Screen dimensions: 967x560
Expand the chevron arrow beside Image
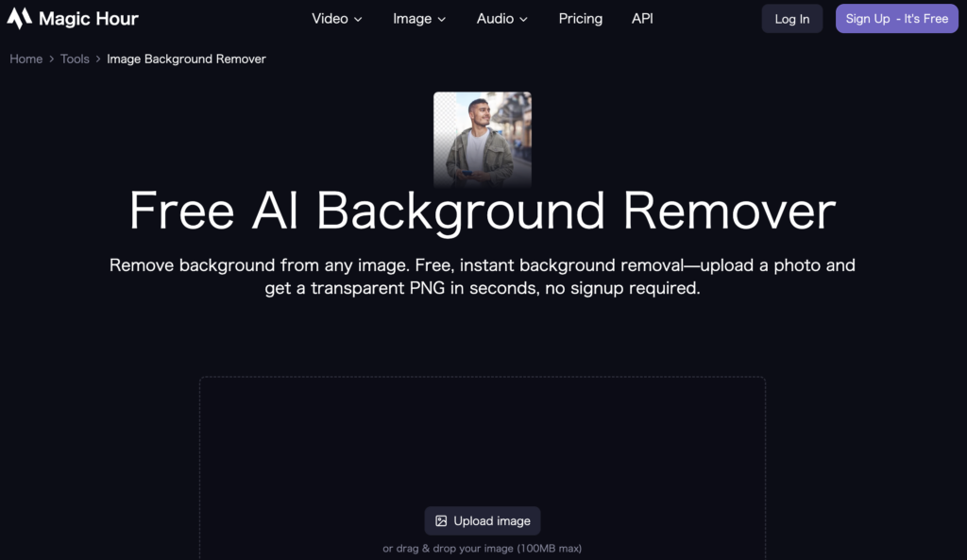pos(442,20)
